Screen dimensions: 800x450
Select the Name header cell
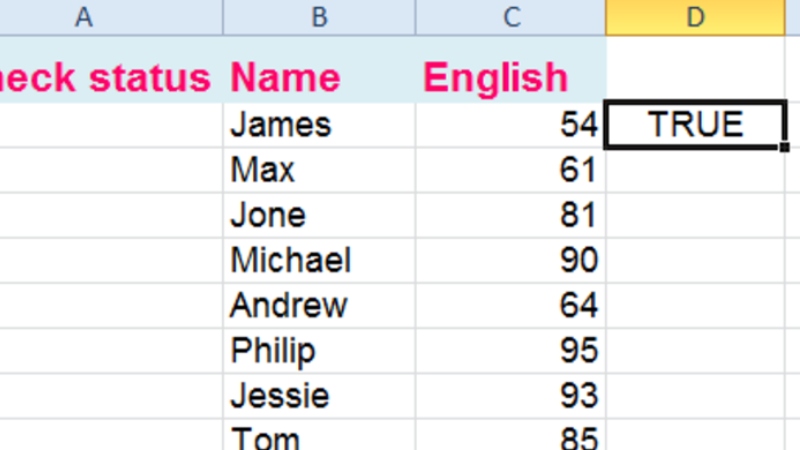[x=319, y=77]
